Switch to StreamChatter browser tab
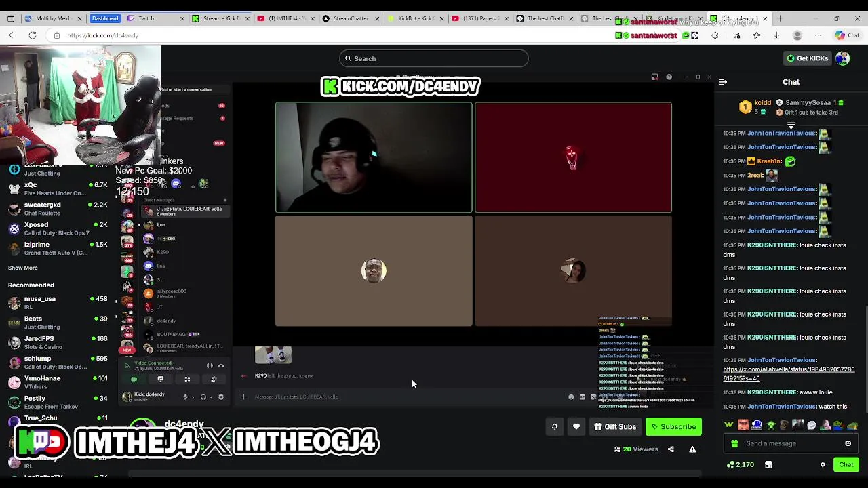The image size is (868, 488). click(350, 18)
